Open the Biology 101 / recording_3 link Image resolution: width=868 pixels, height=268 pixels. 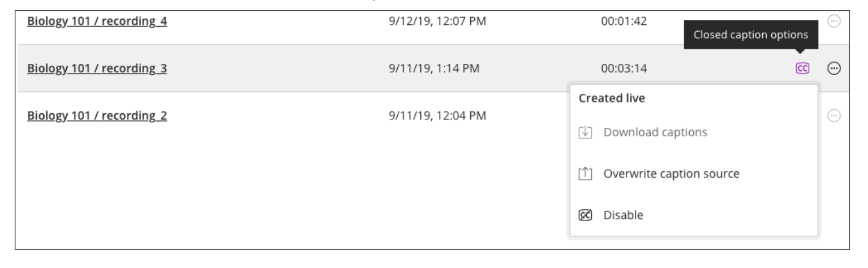click(x=97, y=69)
